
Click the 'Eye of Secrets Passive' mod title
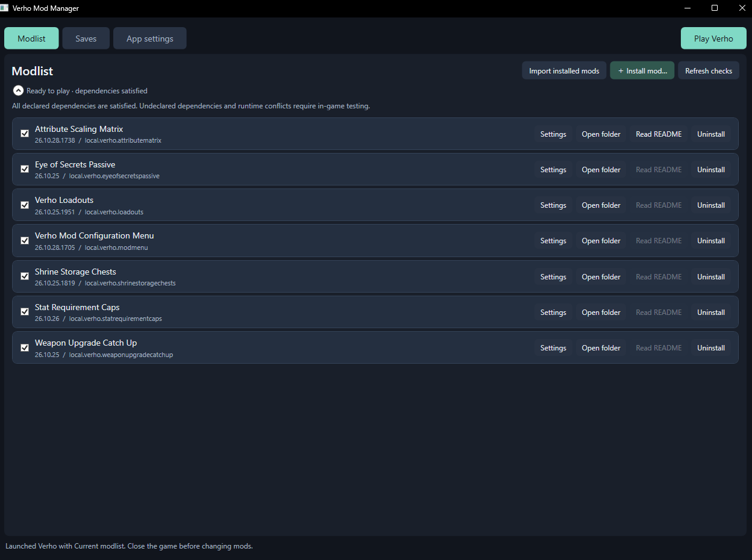click(75, 164)
